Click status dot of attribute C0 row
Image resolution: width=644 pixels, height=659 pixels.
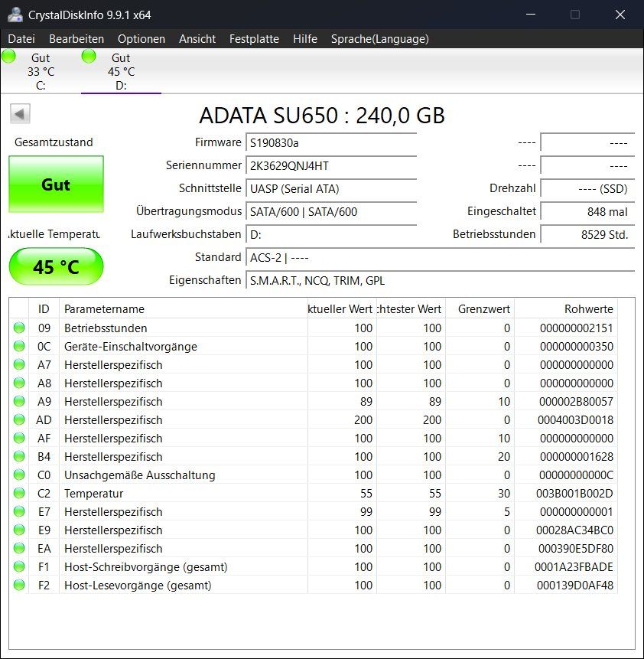(19, 475)
